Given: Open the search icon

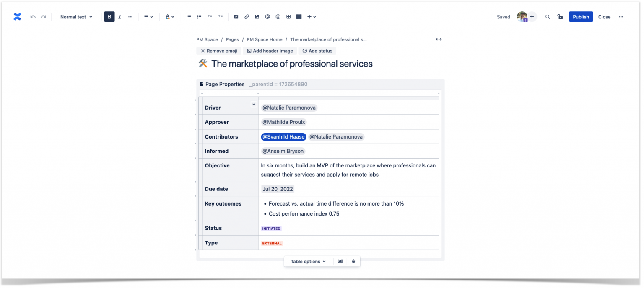Looking at the screenshot, I should click(x=548, y=17).
